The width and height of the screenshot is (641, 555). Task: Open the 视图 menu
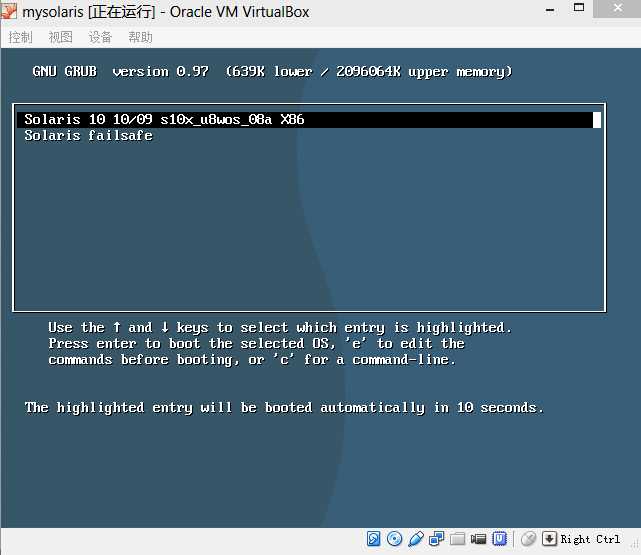[61, 38]
